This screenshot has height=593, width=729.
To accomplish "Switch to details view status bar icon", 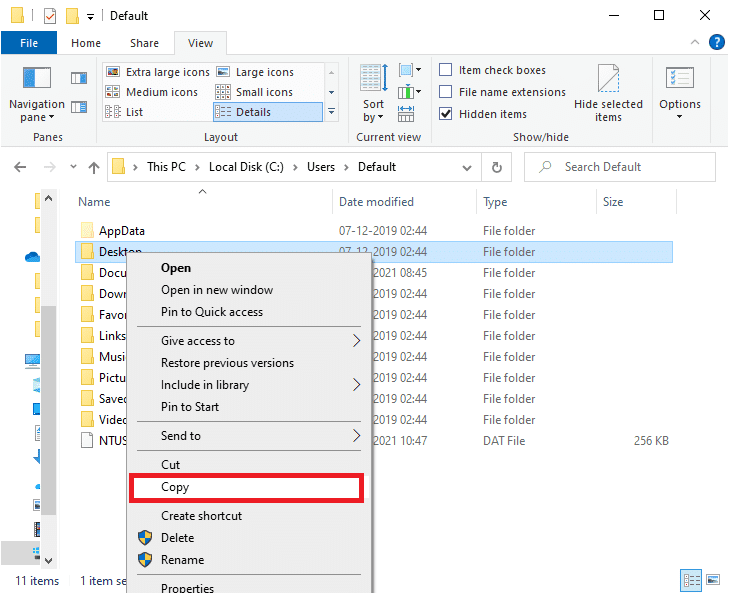I will (691, 580).
